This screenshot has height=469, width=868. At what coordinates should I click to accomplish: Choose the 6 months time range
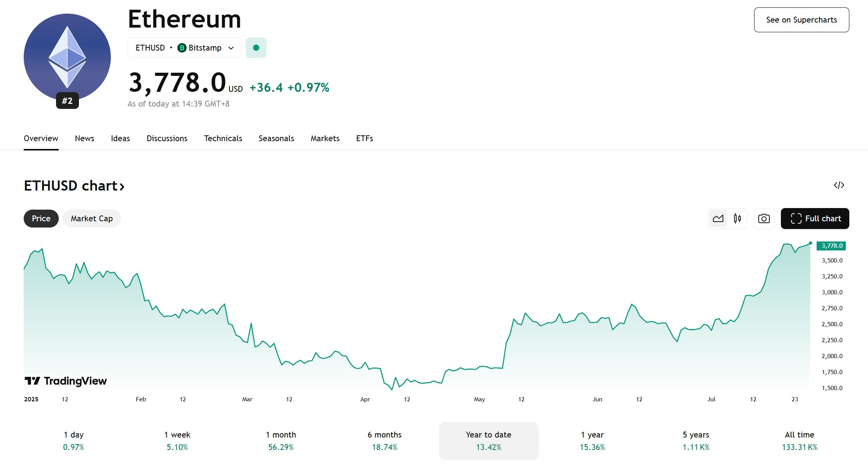pos(385,441)
